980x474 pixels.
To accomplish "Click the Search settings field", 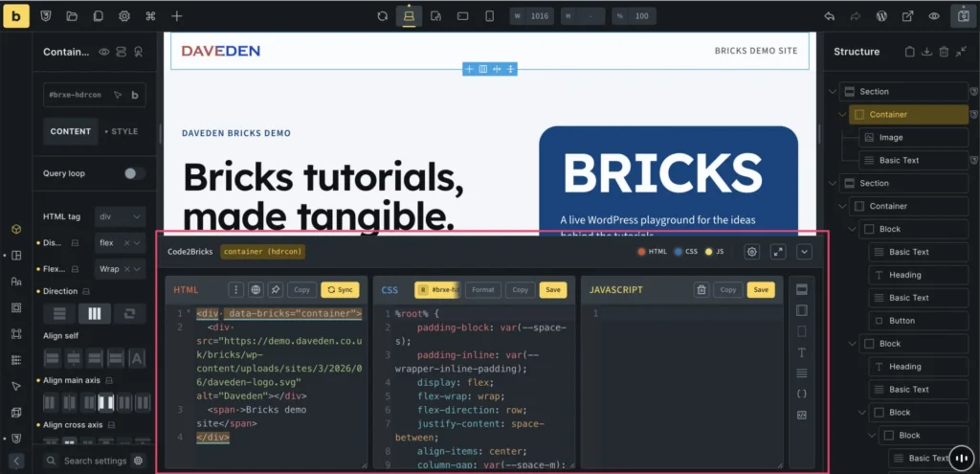I will coord(95,461).
